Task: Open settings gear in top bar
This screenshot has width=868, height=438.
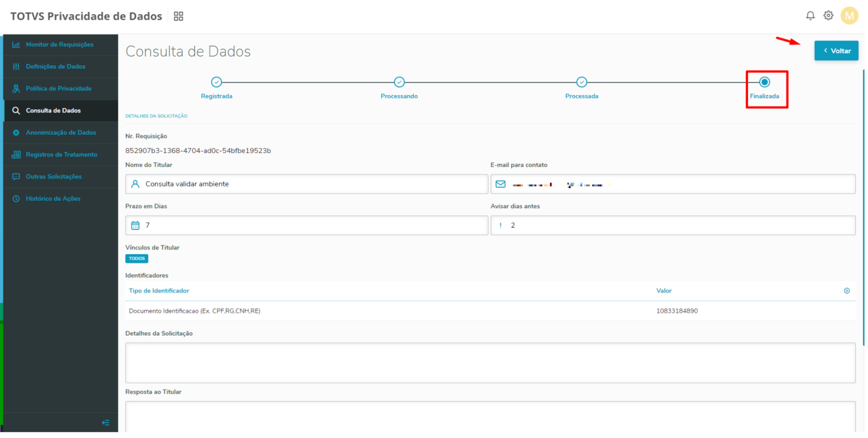Action: [829, 15]
